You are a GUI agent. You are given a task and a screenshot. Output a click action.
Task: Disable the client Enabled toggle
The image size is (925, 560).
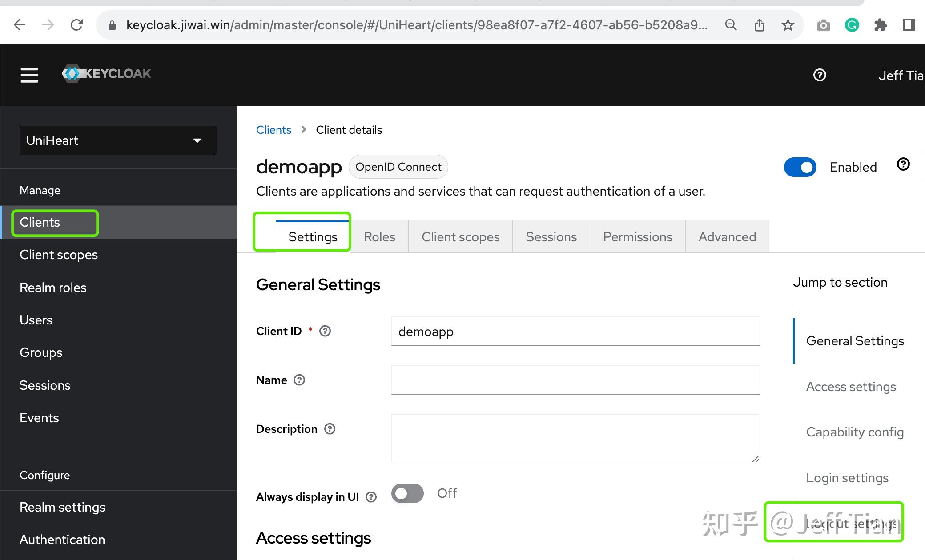[800, 167]
